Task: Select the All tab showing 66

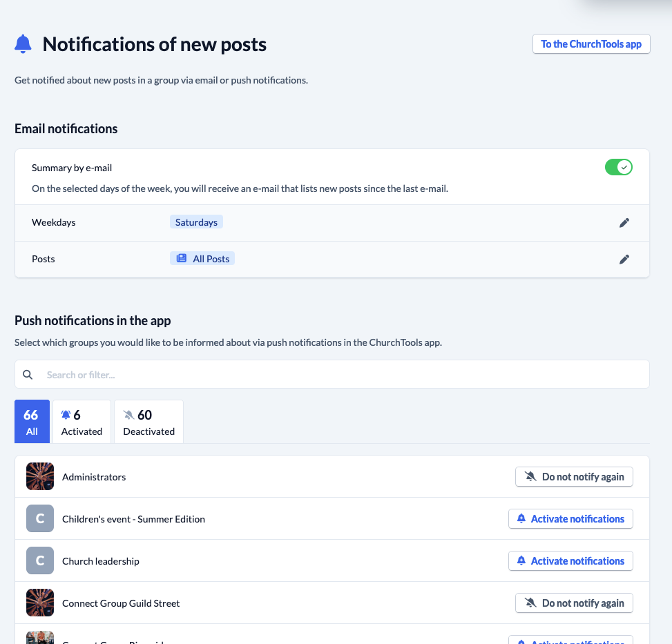Action: (32, 421)
